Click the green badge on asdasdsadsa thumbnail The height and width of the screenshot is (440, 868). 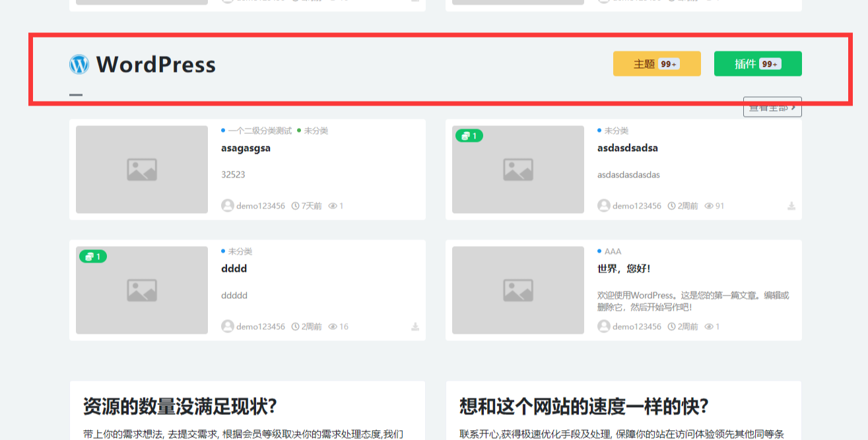pyautogui.click(x=469, y=136)
